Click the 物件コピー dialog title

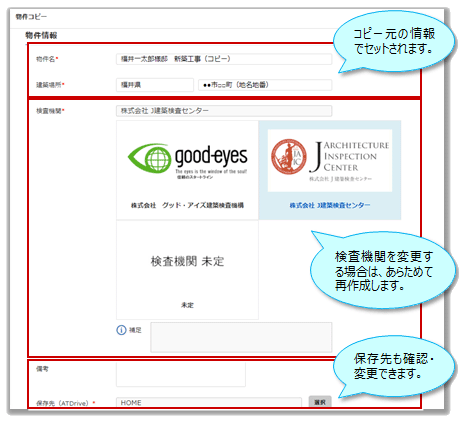31,17
